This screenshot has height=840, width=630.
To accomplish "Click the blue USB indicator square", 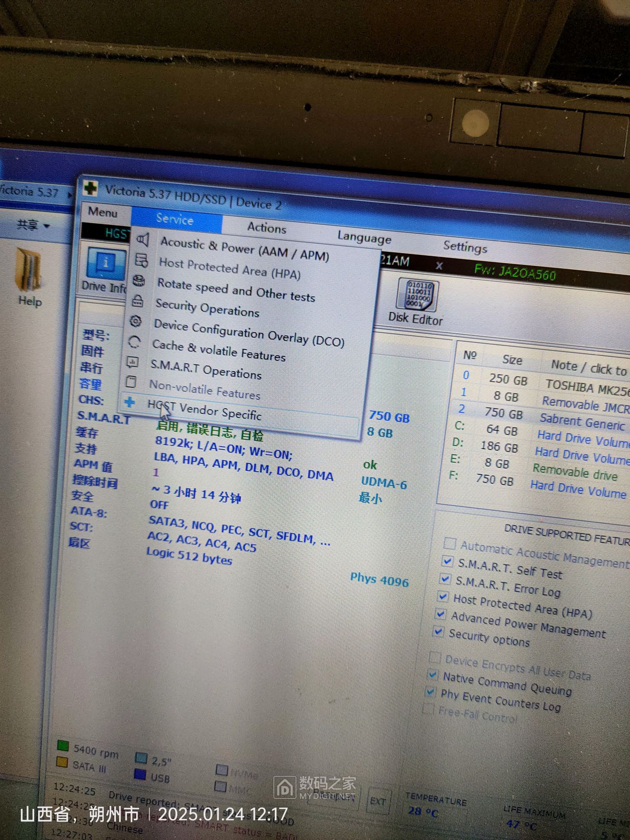I will click(140, 774).
